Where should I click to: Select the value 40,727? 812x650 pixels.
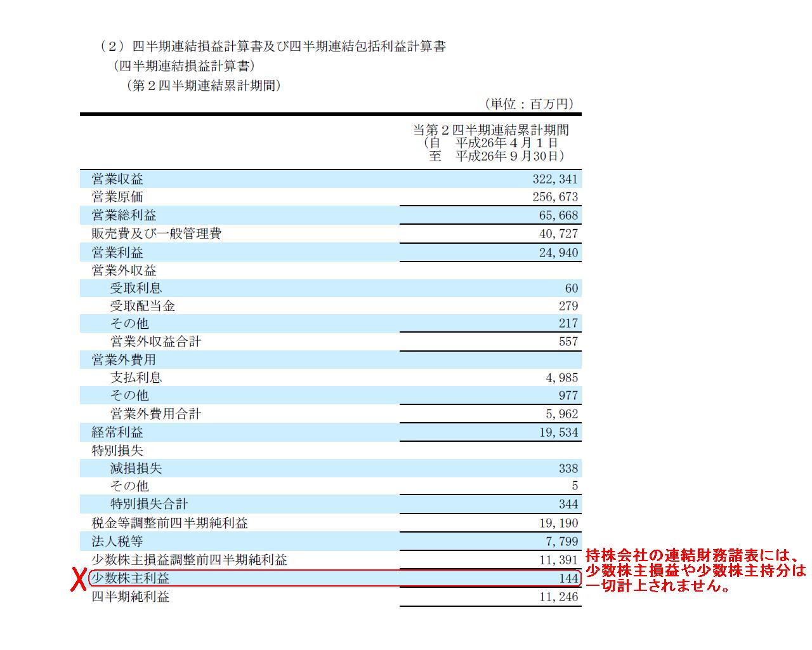[558, 234]
